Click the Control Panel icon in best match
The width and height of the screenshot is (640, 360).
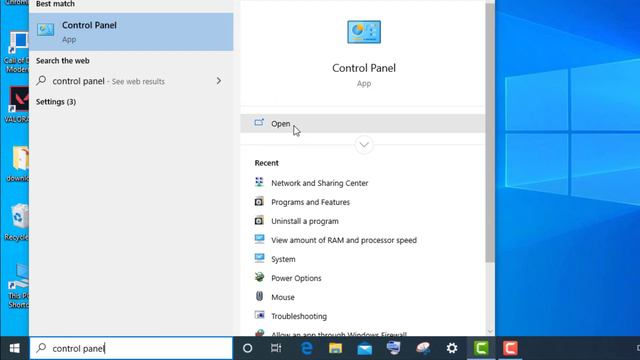[45, 29]
